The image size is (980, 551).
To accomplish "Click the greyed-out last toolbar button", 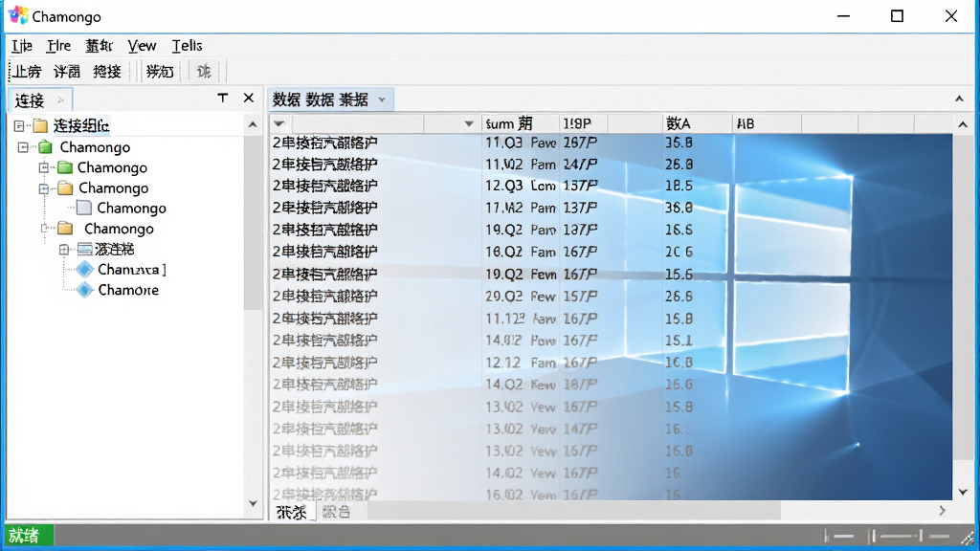I will 204,71.
